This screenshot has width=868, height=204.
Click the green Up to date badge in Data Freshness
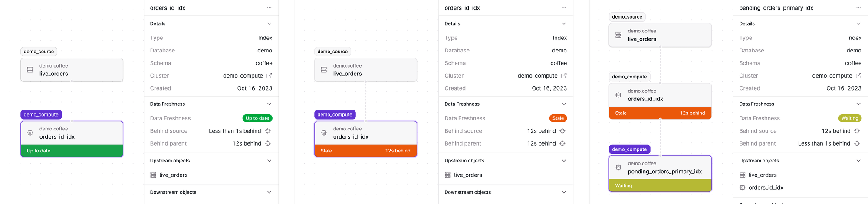click(x=257, y=118)
